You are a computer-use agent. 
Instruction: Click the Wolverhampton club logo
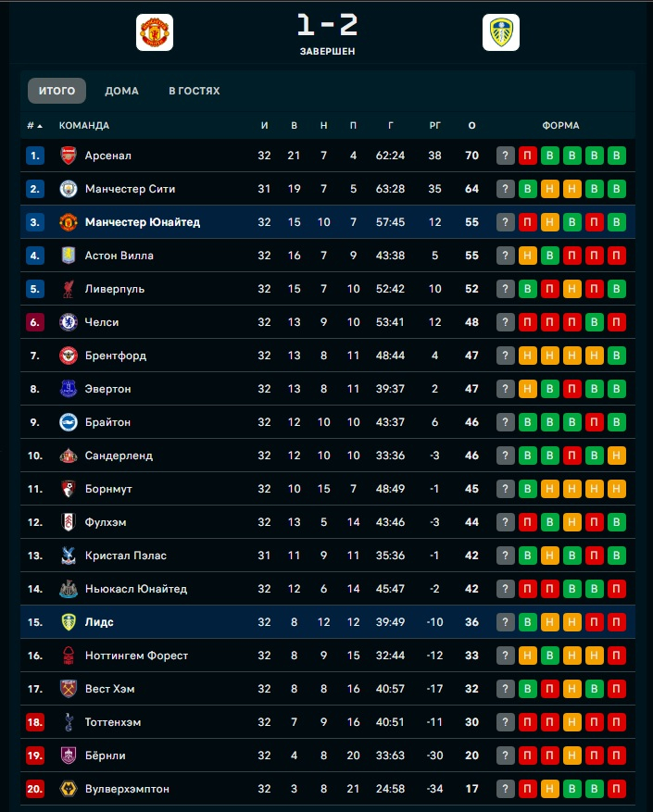(x=69, y=789)
